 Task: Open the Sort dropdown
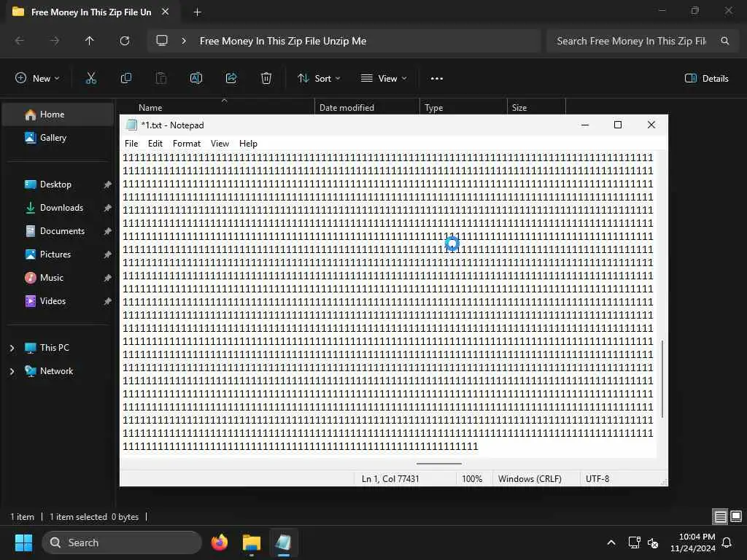(x=319, y=78)
